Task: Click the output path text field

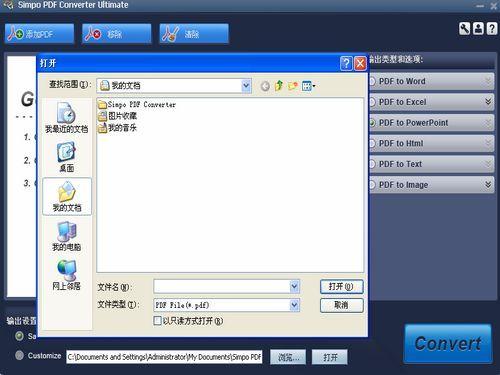Action: pyautogui.click(x=164, y=357)
